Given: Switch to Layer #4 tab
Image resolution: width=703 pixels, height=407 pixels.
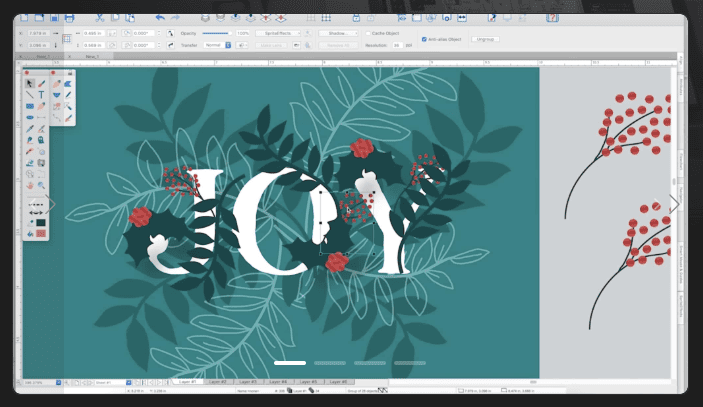Looking at the screenshot, I should [278, 382].
